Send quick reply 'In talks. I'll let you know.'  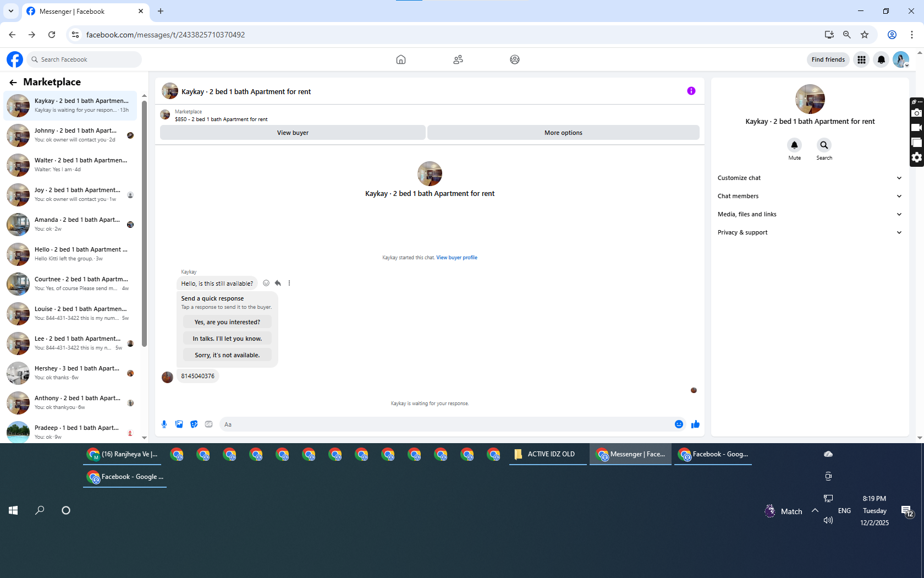click(227, 339)
